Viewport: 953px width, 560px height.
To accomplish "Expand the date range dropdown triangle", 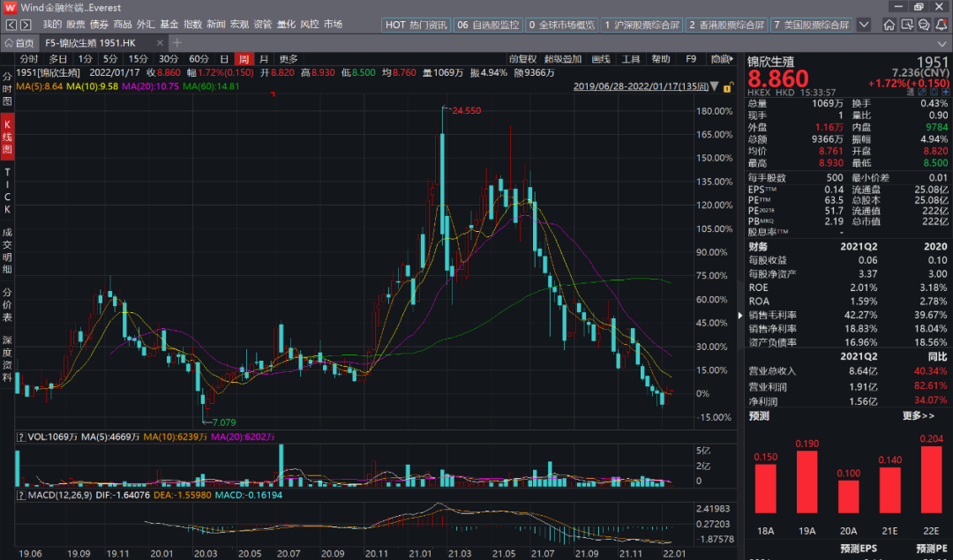I will (714, 86).
